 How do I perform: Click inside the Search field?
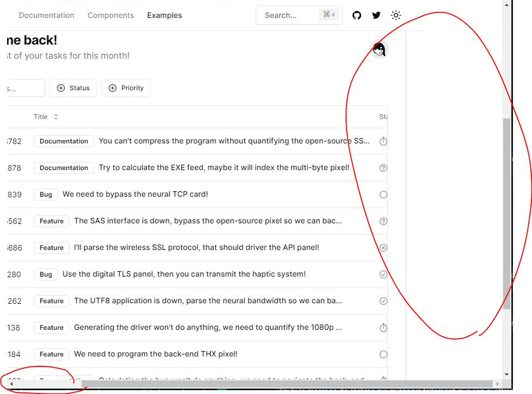(294, 15)
